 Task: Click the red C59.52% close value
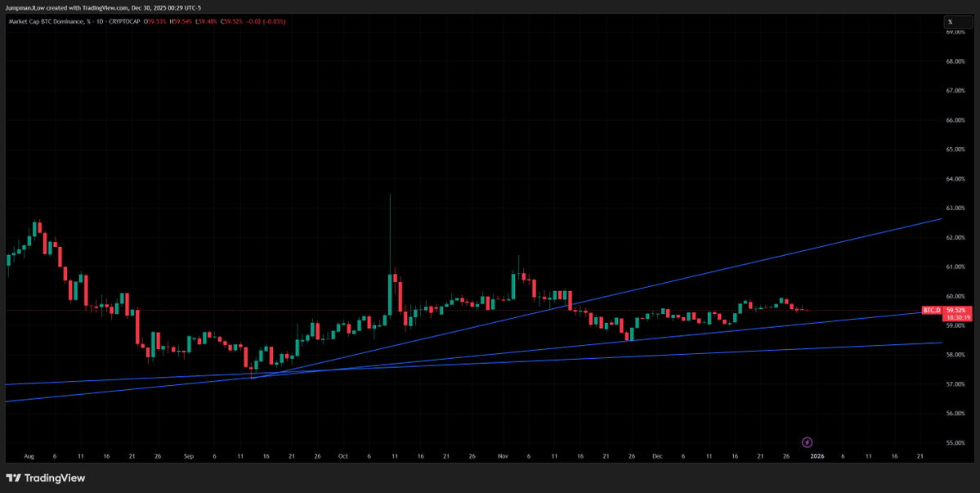click(232, 21)
